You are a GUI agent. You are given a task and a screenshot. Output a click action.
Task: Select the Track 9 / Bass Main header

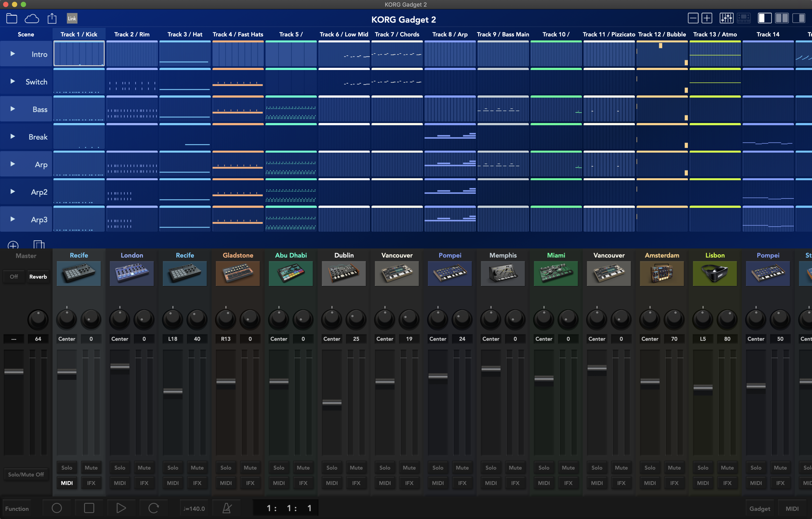tap(503, 34)
